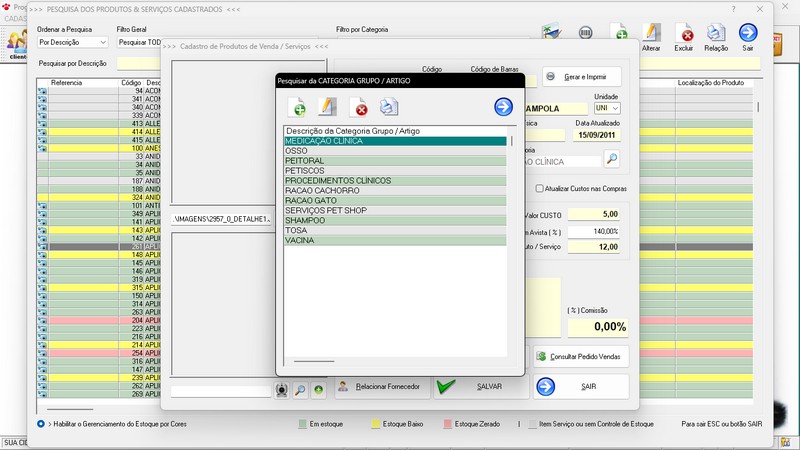800x450 pixels.
Task: Click the Alterar icon in top toolbar
Action: (x=650, y=36)
